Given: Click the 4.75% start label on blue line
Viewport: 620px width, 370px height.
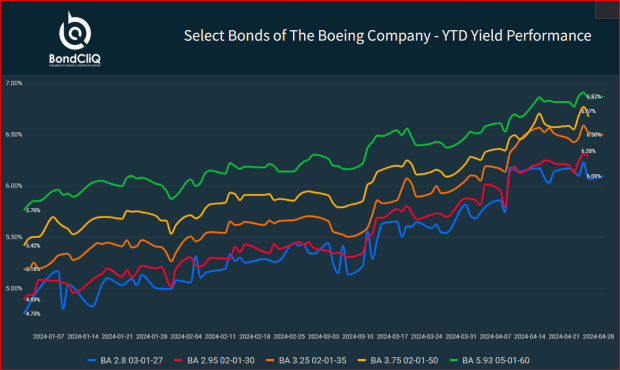Looking at the screenshot, I should click(x=33, y=314).
